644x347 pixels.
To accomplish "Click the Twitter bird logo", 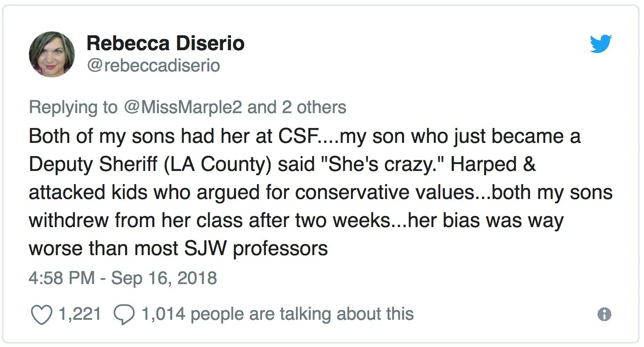I will [x=600, y=44].
